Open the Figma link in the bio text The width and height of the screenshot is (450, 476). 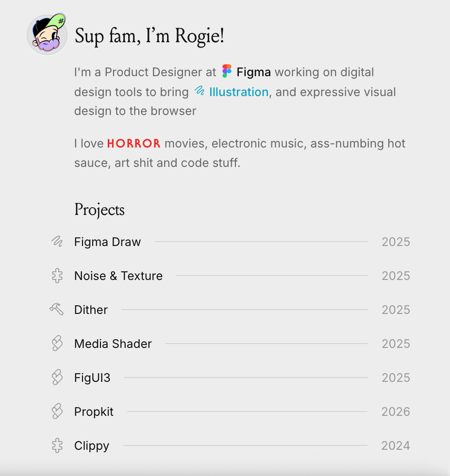coord(253,72)
